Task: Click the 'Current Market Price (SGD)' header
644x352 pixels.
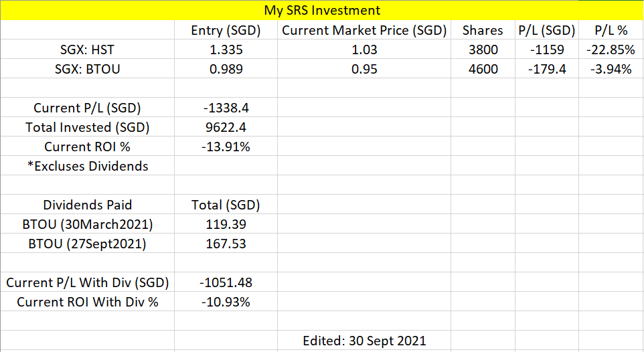Action: coord(364,30)
